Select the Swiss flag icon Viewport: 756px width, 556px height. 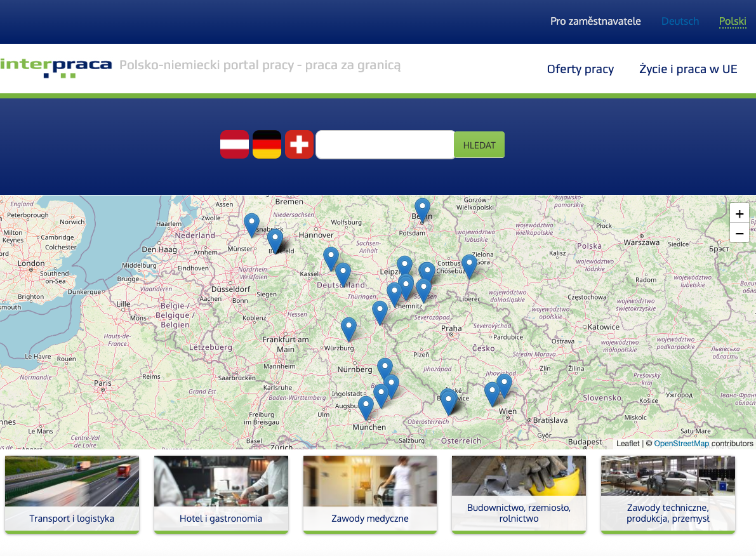coord(299,144)
